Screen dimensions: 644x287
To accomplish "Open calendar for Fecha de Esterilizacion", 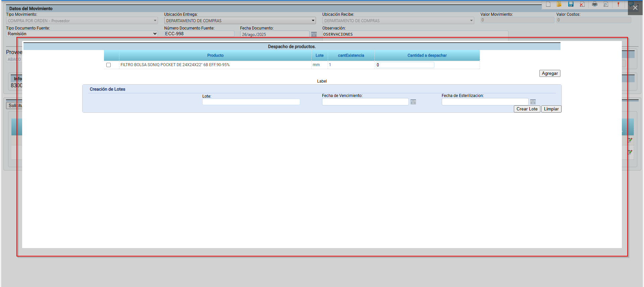I will pos(533,102).
